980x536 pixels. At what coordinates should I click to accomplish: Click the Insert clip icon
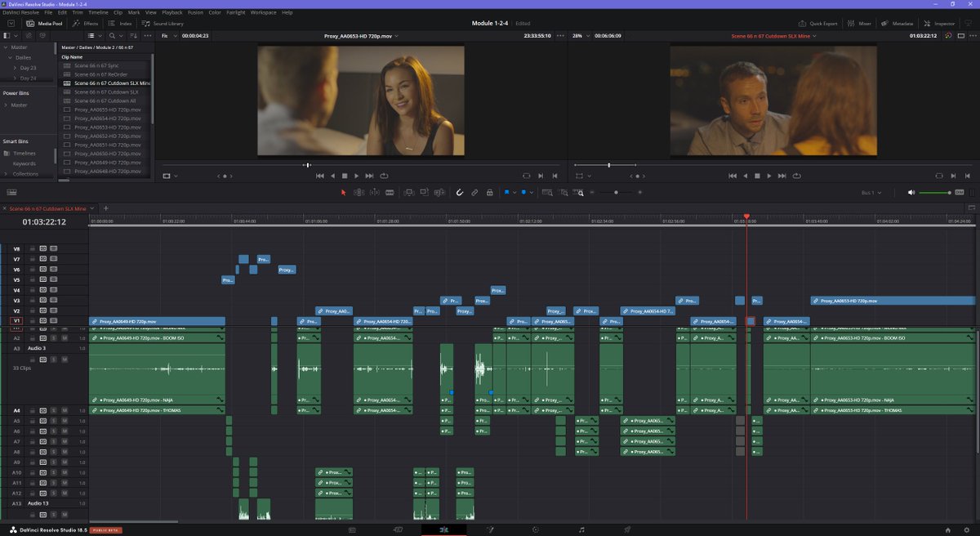[410, 193]
